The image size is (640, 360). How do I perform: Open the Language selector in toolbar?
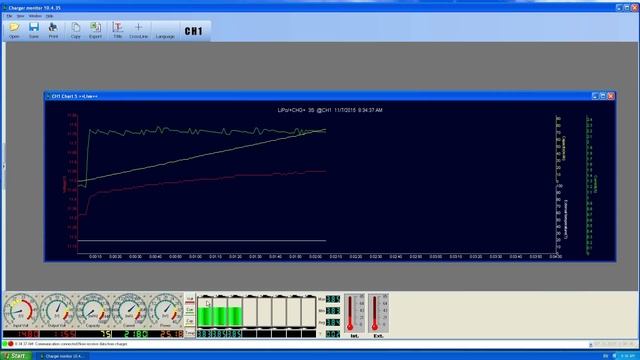165,31
